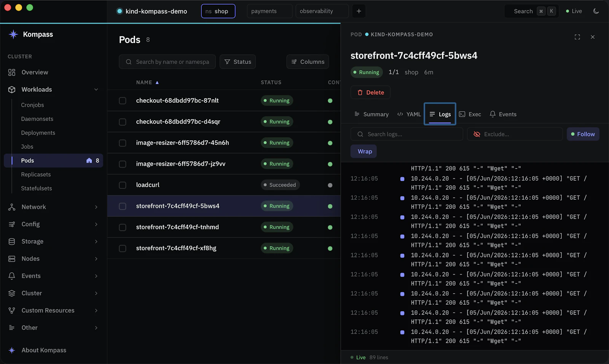Viewport: 609px width, 364px height.
Task: Close the pod detail panel
Action: point(593,37)
